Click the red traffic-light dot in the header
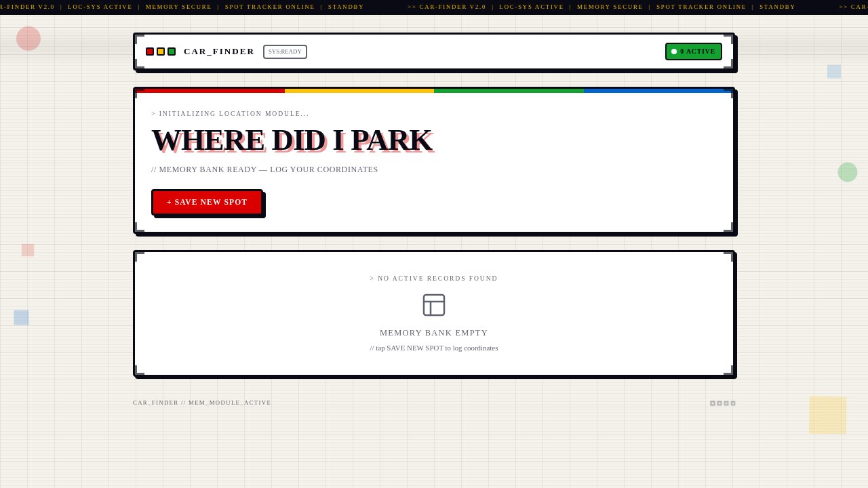Viewport: 868px width, 488px height. 150,52
